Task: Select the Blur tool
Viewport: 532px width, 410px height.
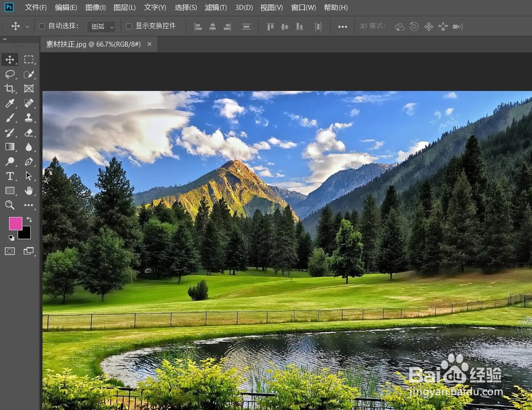Action: 29,147
